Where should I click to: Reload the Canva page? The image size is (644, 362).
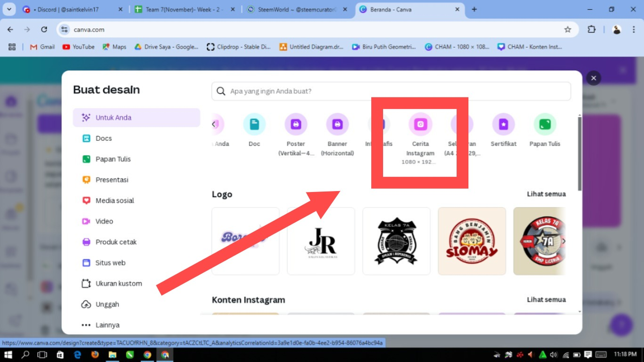44,30
